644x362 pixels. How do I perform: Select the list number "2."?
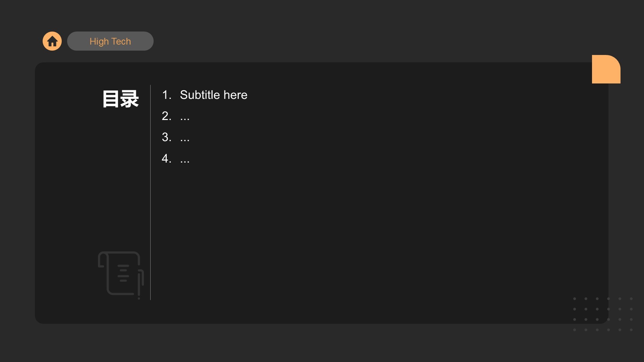[x=167, y=116]
